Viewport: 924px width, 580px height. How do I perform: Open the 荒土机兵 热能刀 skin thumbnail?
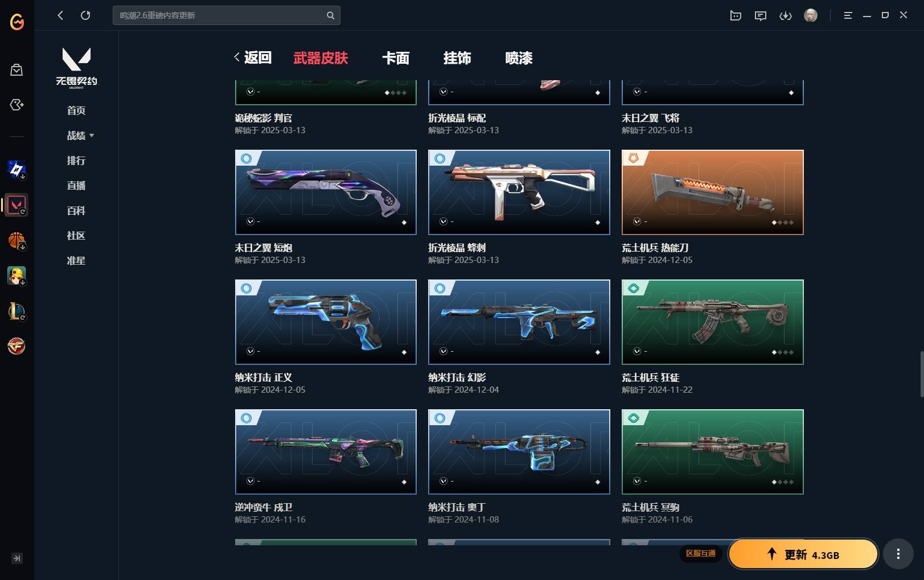(712, 192)
